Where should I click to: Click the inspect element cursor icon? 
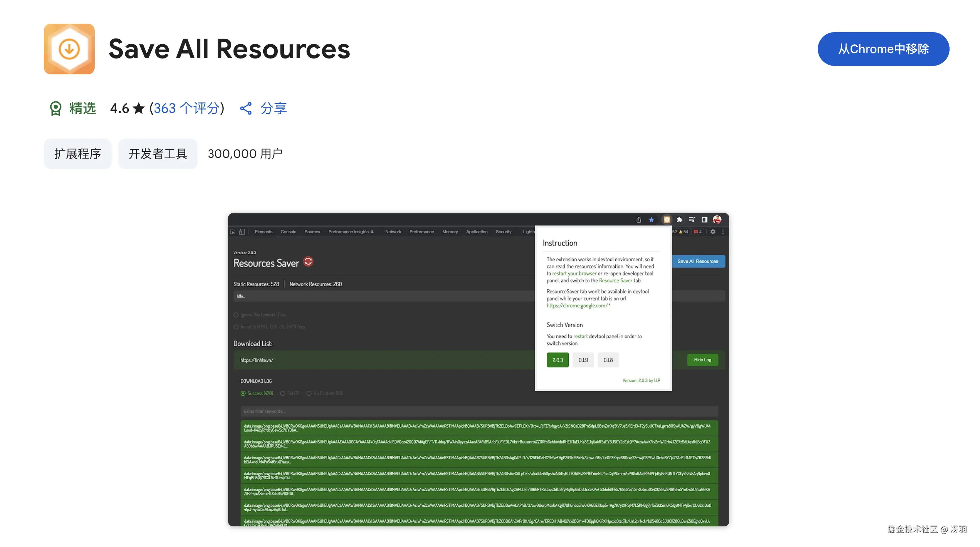232,232
